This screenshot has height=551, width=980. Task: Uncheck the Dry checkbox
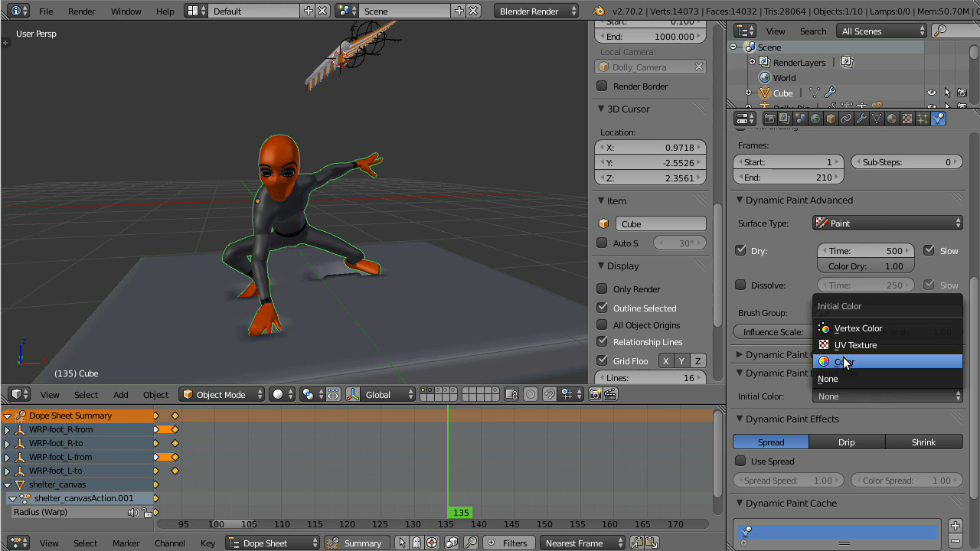point(740,250)
